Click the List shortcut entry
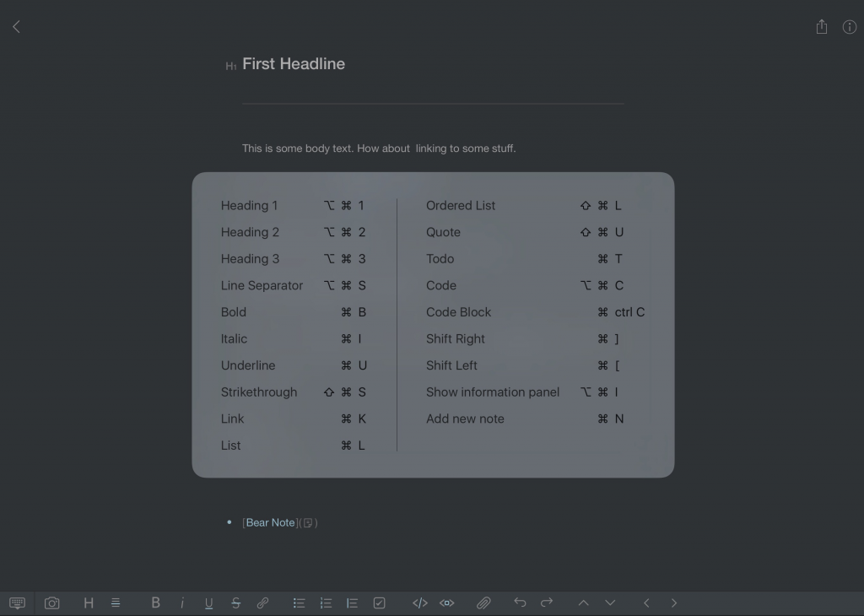 pos(293,446)
